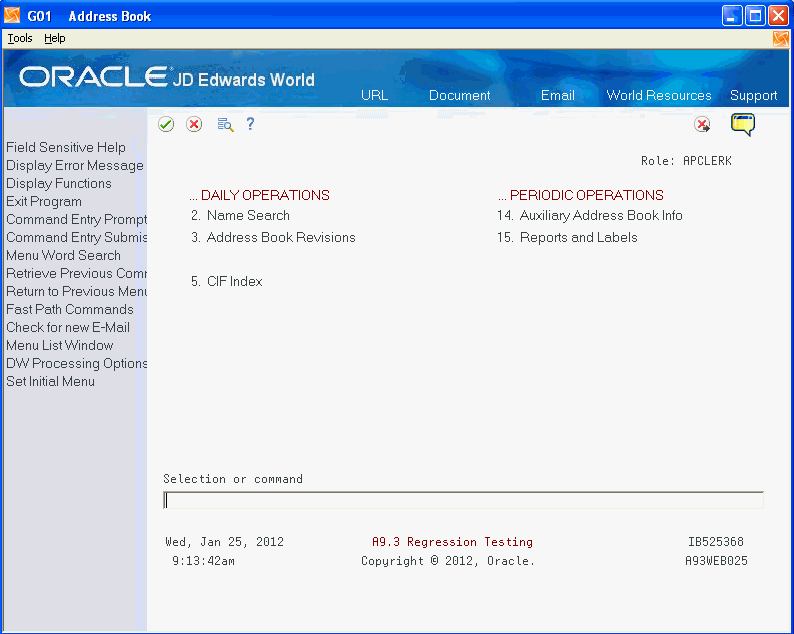The height and width of the screenshot is (634, 794).
Task: Open the Tools menu
Action: pyautogui.click(x=20, y=38)
